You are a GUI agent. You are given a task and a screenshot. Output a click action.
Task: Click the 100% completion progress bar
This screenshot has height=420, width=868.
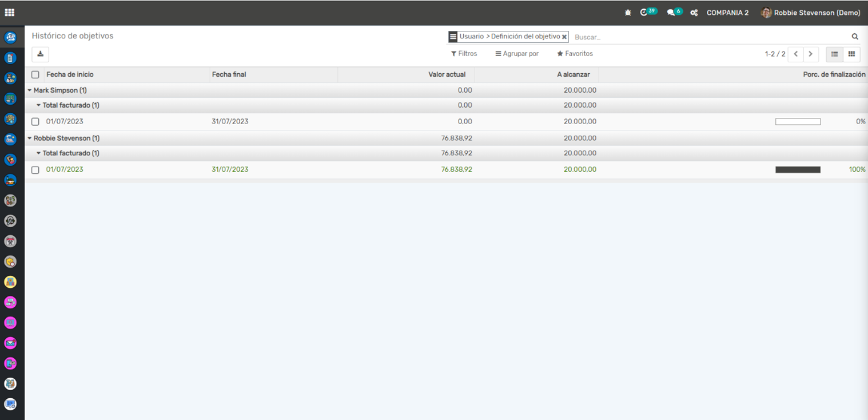click(798, 170)
